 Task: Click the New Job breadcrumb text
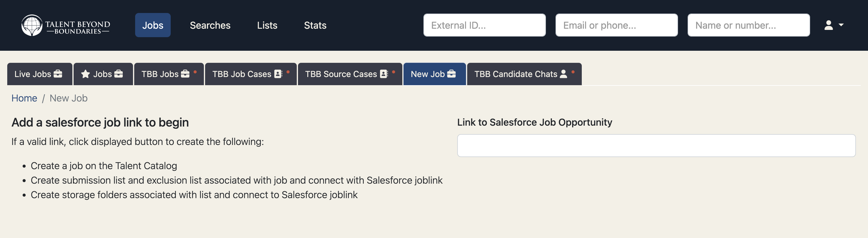68,98
